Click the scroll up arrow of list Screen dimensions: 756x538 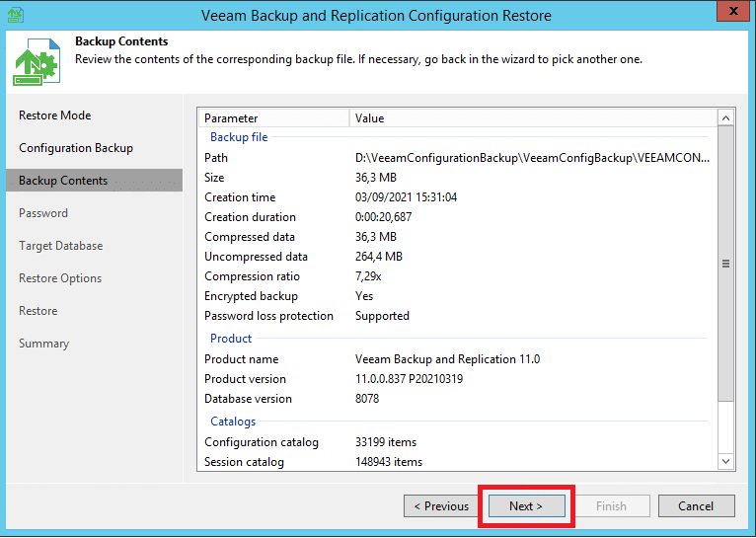[725, 118]
